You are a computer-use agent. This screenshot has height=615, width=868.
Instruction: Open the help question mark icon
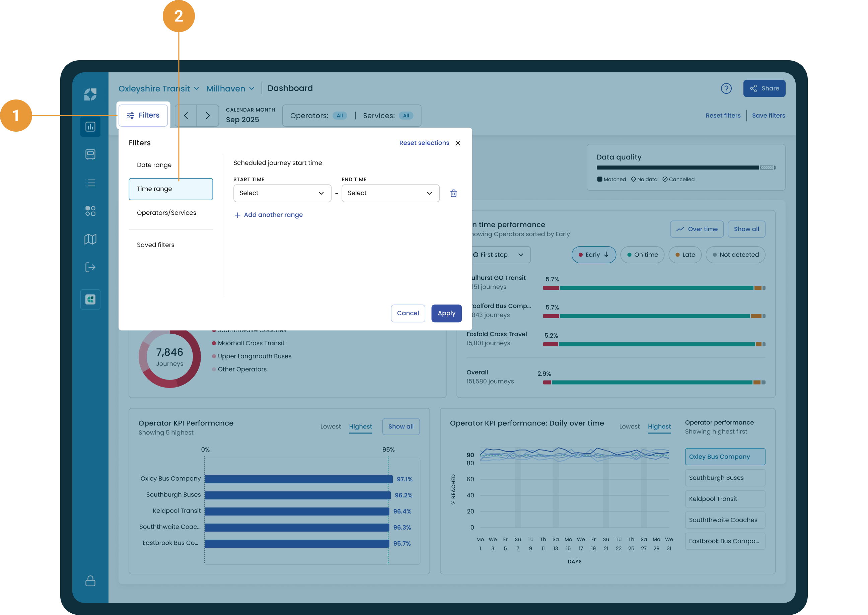[x=726, y=89]
